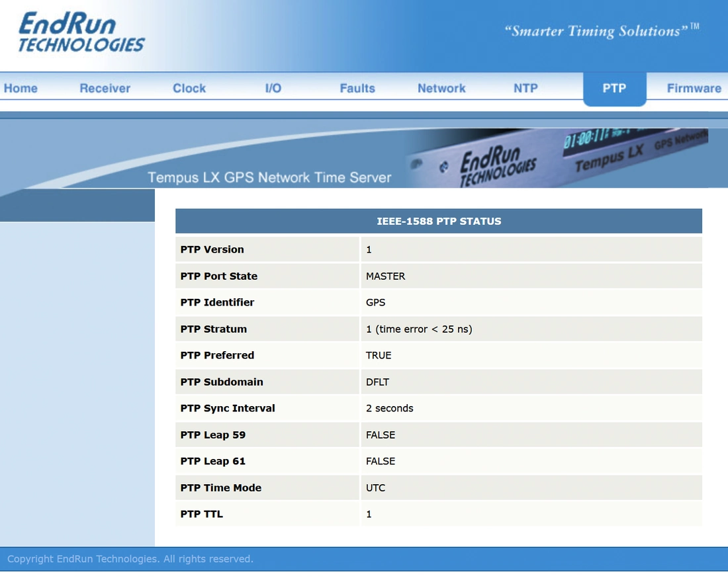728x580 pixels.
Task: Switch to the NTP tab
Action: [525, 88]
